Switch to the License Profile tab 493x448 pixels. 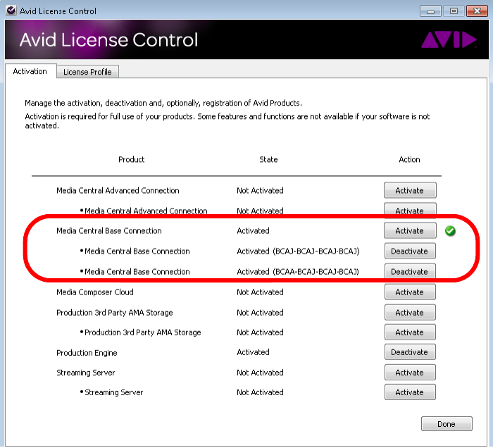tap(87, 72)
